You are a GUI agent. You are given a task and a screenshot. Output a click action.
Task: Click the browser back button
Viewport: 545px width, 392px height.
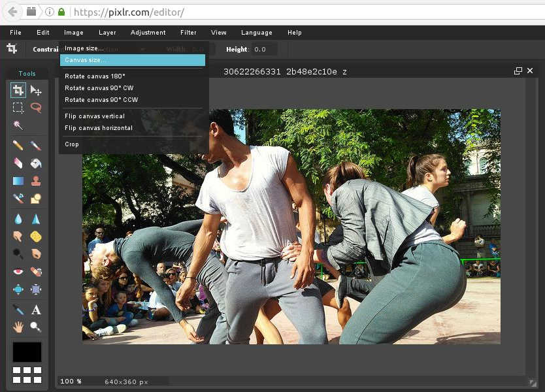coord(12,12)
